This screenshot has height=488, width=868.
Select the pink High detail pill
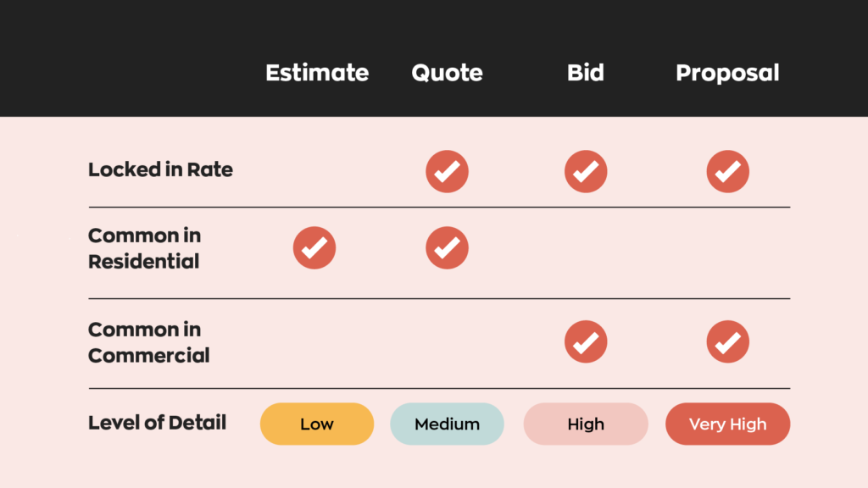586,424
